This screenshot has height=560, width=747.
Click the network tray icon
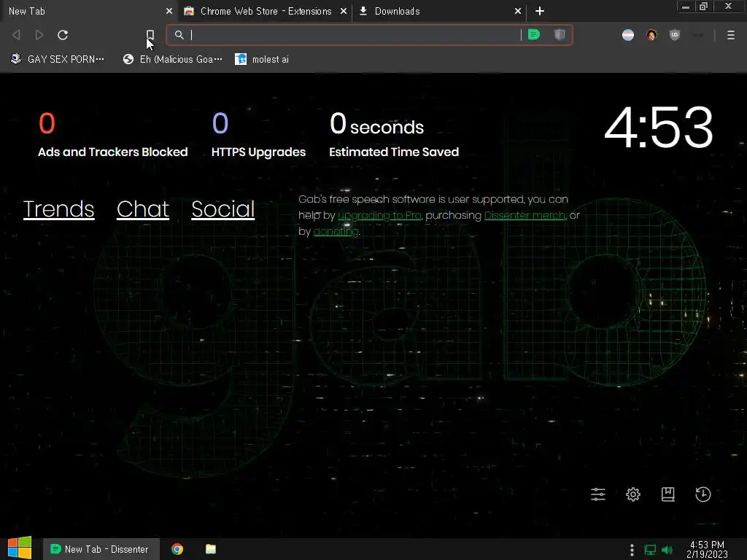650,550
